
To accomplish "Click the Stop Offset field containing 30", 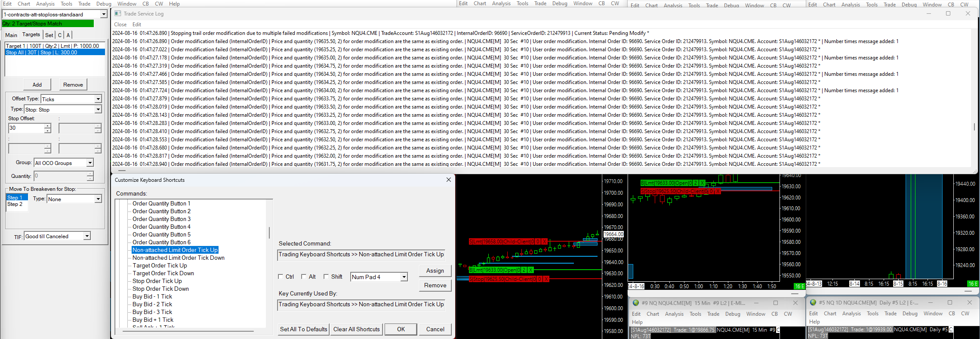I will pyautogui.click(x=26, y=128).
